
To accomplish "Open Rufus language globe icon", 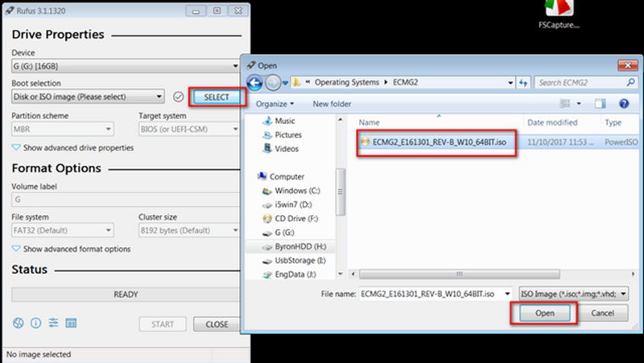I will 18,324.
